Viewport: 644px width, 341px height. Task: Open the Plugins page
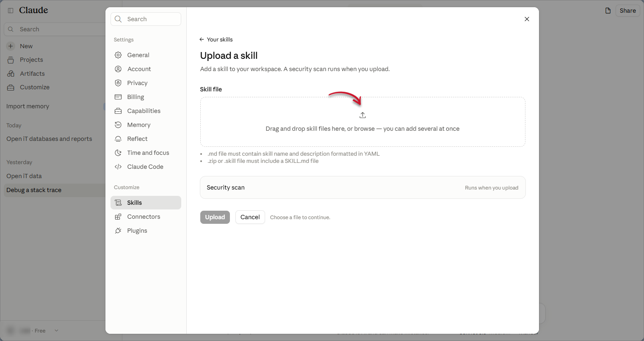(x=146, y=231)
